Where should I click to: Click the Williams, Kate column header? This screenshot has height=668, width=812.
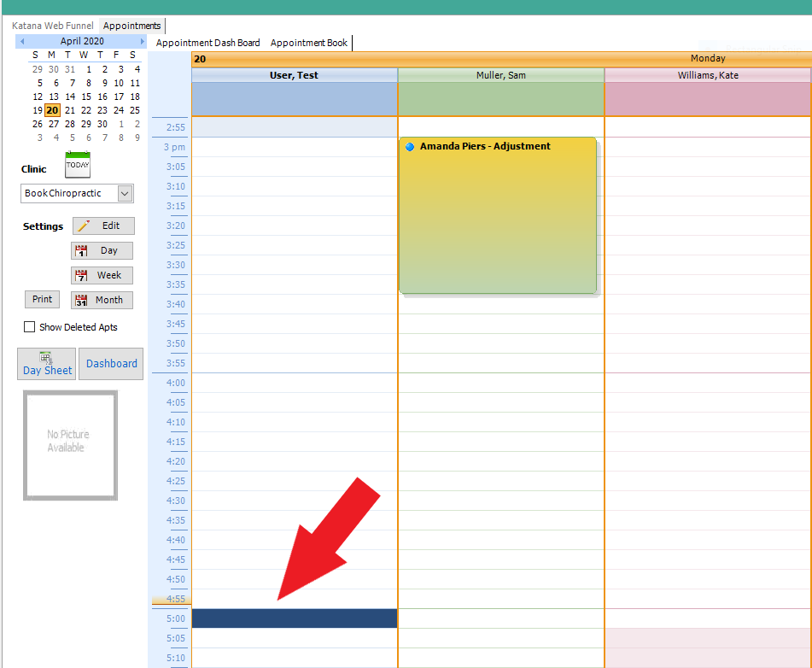708,75
